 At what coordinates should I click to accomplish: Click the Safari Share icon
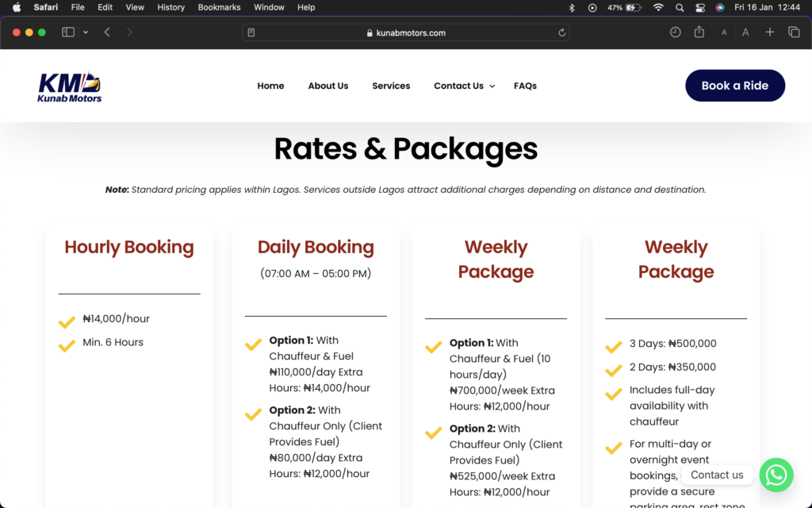tap(699, 33)
